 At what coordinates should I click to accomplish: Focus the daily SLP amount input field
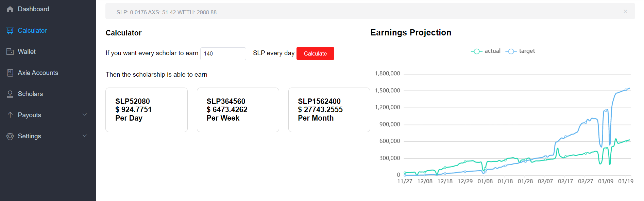coord(223,54)
